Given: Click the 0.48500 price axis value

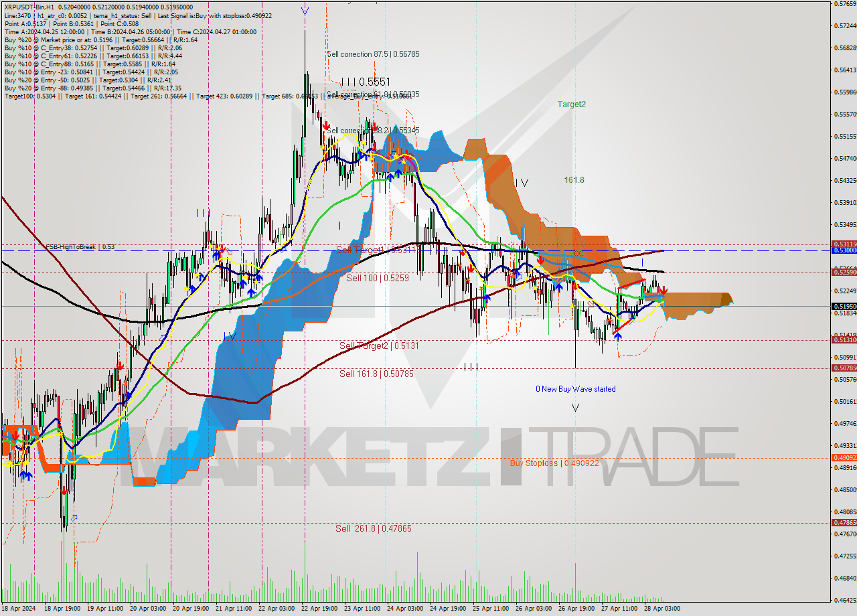Looking at the screenshot, I should coord(844,489).
